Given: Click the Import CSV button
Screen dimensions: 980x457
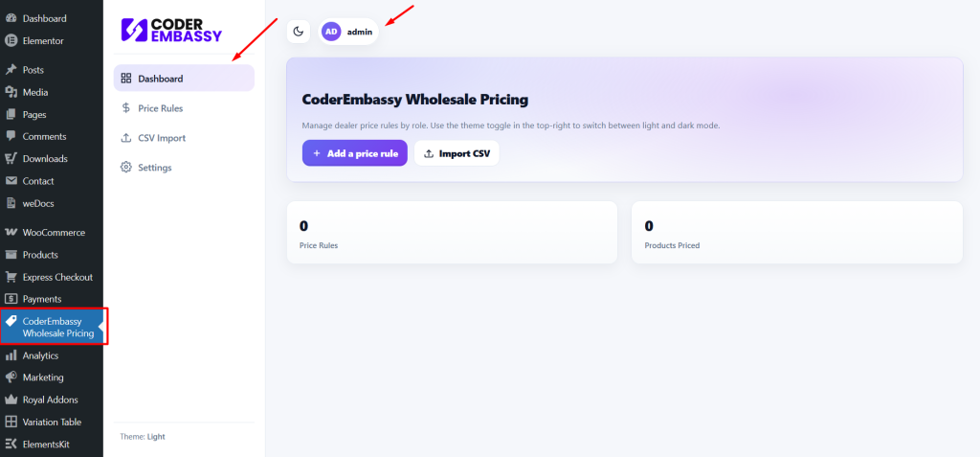Looking at the screenshot, I should coord(457,153).
